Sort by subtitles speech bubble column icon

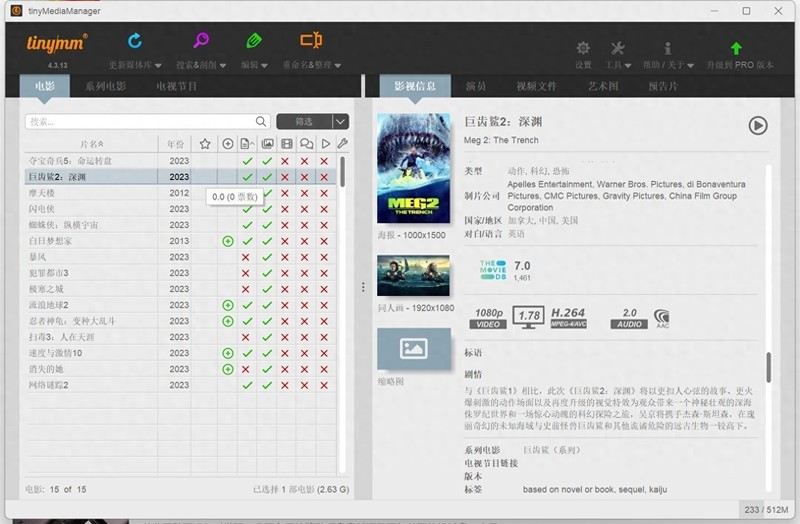pyautogui.click(x=306, y=144)
